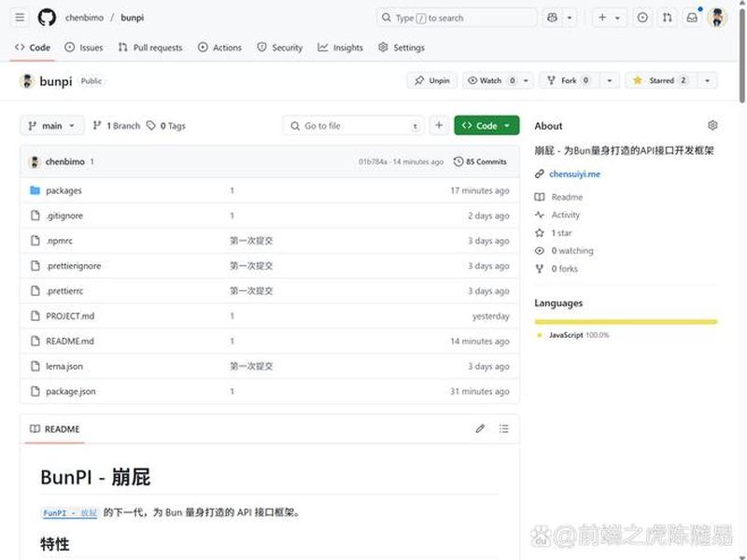Image resolution: width=747 pixels, height=560 pixels.
Task: Open the .npmrc file
Action: point(59,241)
